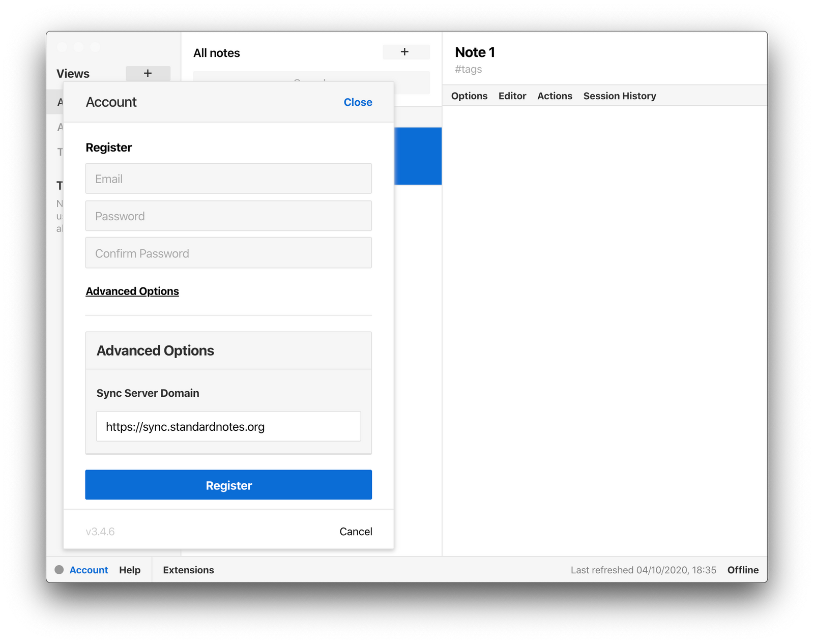Click the Register button
The width and height of the screenshot is (814, 644).
tap(228, 485)
